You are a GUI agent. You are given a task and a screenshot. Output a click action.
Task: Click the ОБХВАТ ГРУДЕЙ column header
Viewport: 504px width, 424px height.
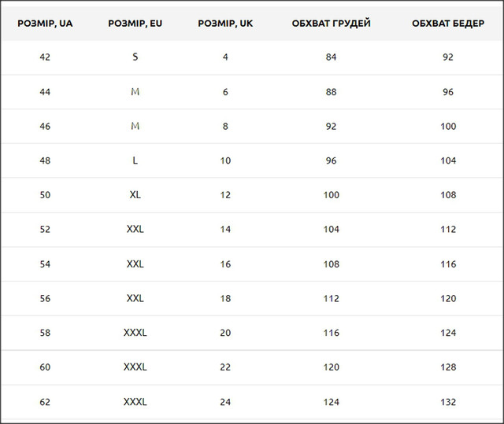point(331,24)
